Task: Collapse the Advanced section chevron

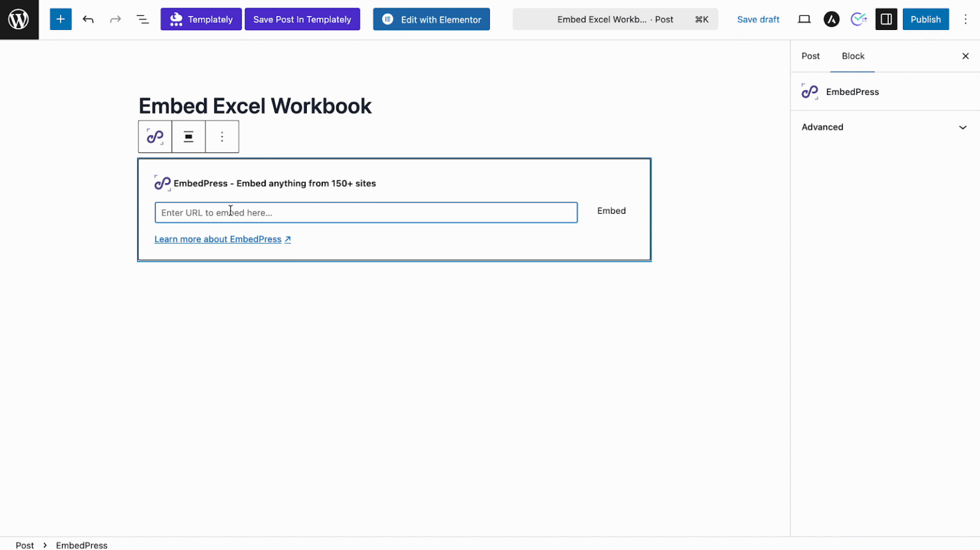Action: click(x=962, y=127)
